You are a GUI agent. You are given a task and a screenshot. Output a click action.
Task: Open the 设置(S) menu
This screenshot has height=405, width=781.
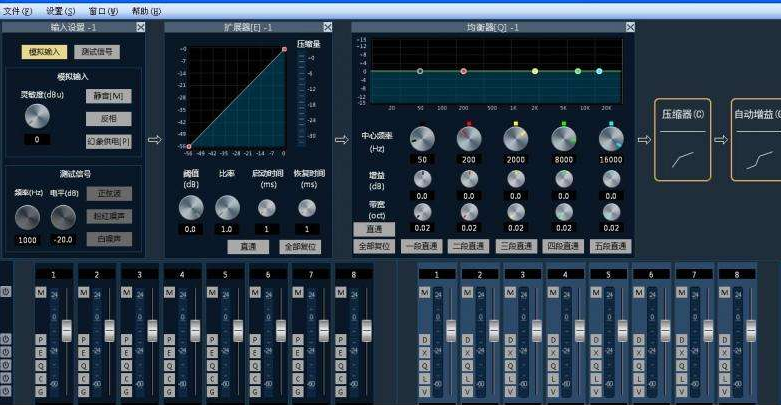point(60,11)
